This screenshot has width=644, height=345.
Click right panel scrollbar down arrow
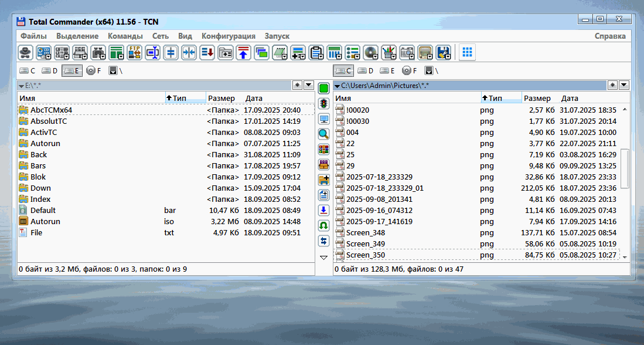tap(625, 257)
